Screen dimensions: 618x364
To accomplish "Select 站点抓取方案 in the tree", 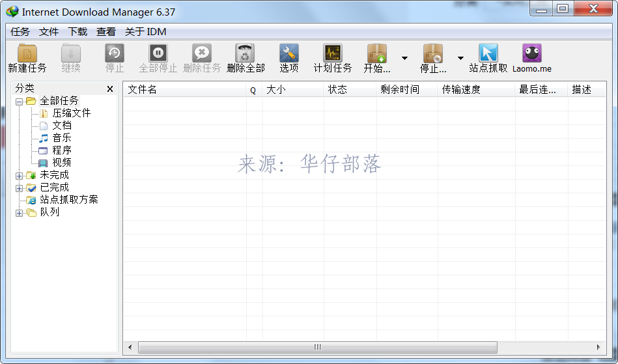I will pyautogui.click(x=69, y=200).
